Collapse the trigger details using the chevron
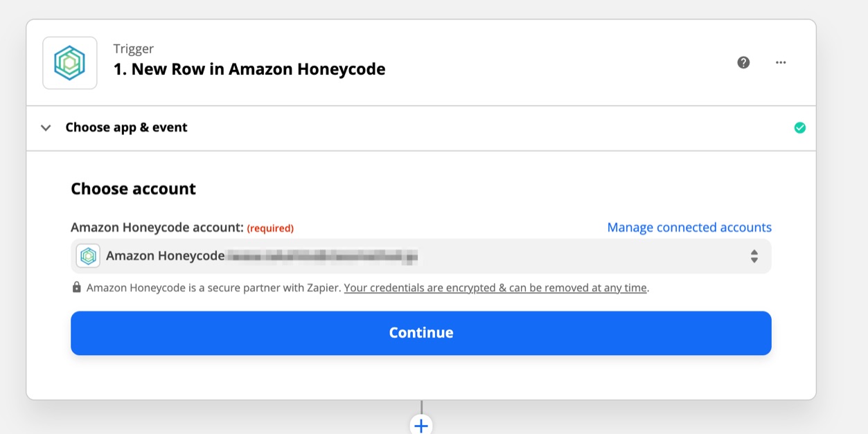Image resolution: width=868 pixels, height=434 pixels. tap(45, 127)
